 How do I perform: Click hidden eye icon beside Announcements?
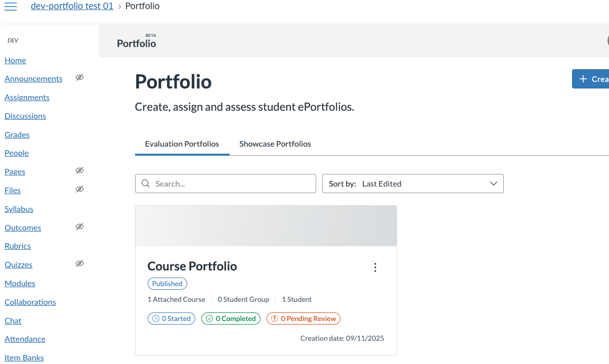(x=79, y=78)
